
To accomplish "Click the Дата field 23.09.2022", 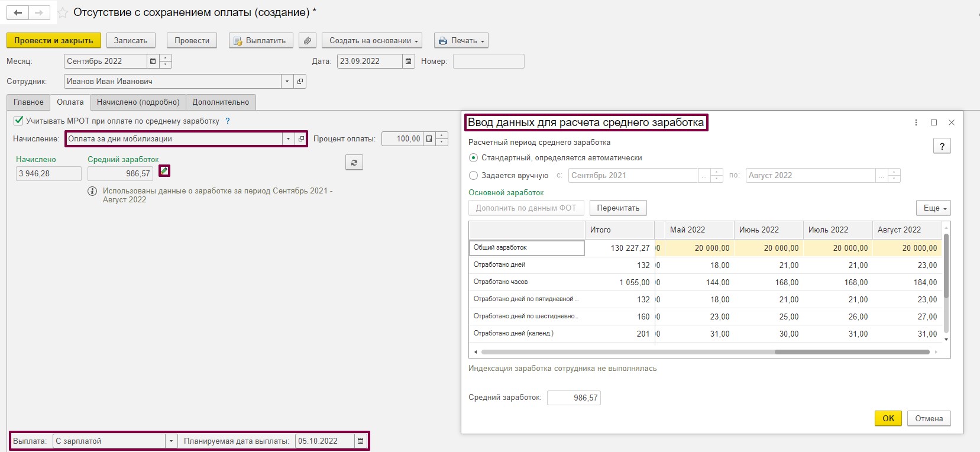I will 370,61.
